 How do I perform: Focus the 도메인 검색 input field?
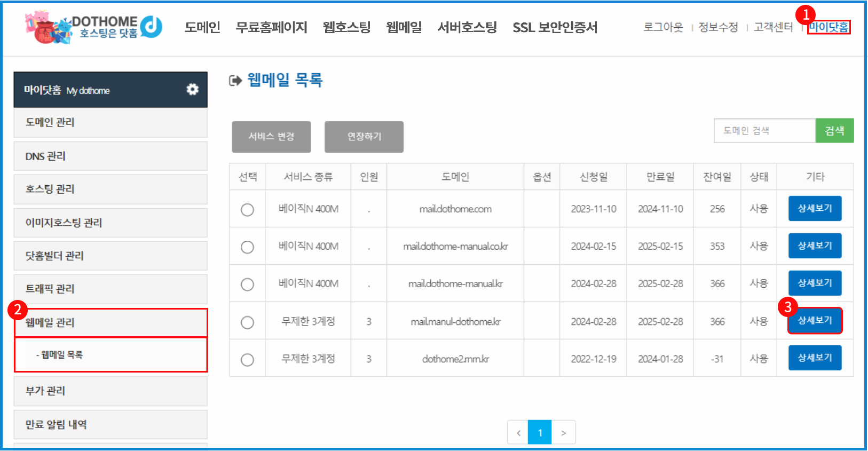(x=764, y=131)
